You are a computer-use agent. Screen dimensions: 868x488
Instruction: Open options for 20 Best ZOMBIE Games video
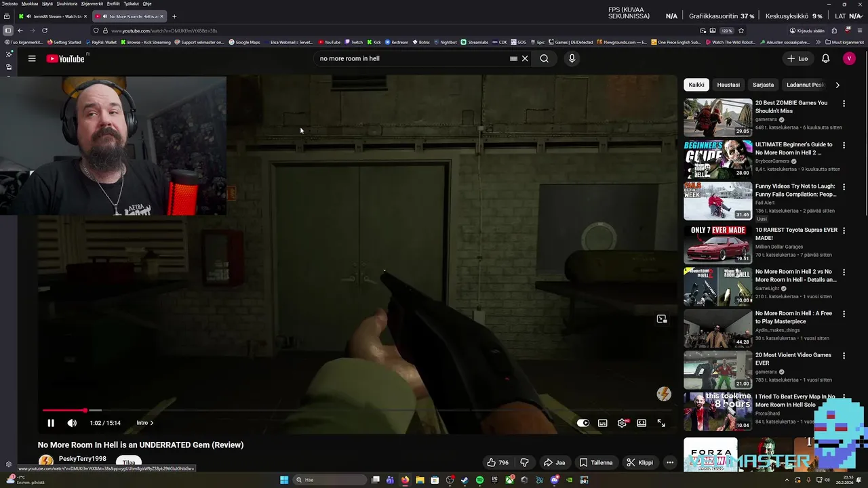[x=844, y=104]
